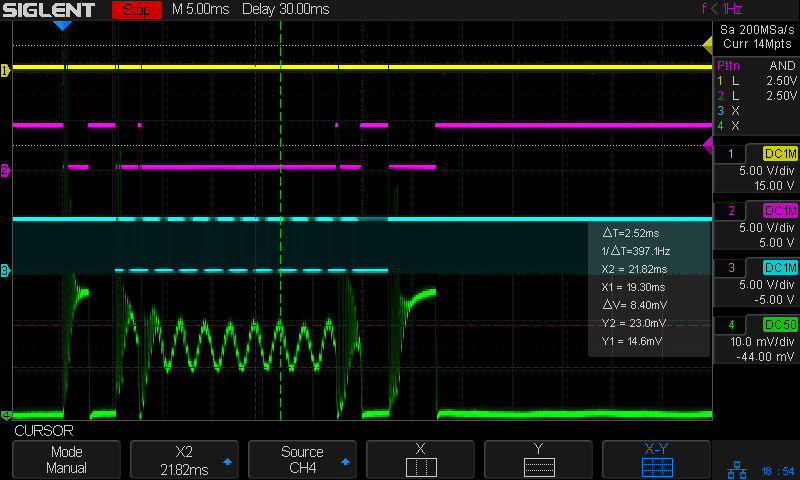The height and width of the screenshot is (480, 800).
Task: Select the X2 21.82ms cursor softkey
Action: (184, 460)
